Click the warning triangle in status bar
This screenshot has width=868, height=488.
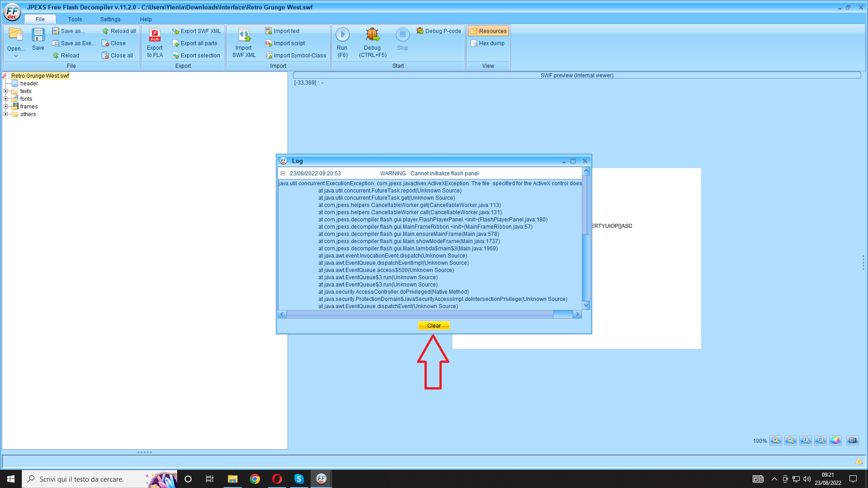859,461
